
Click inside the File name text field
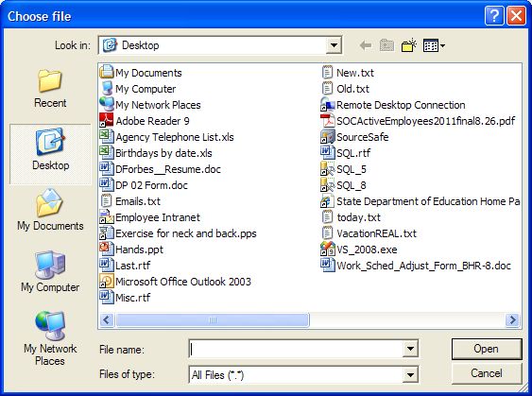296,349
